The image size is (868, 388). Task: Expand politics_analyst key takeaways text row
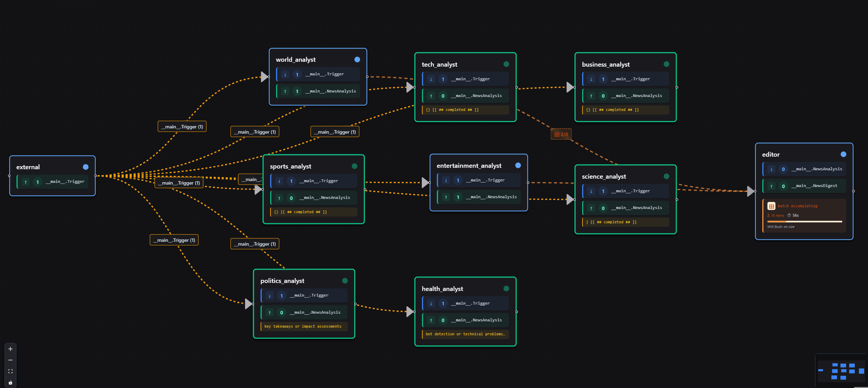(304, 327)
